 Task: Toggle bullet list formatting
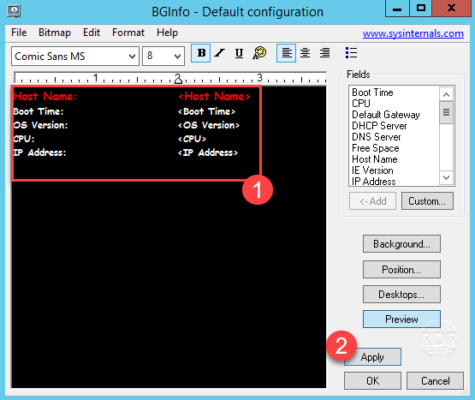pyautogui.click(x=351, y=53)
